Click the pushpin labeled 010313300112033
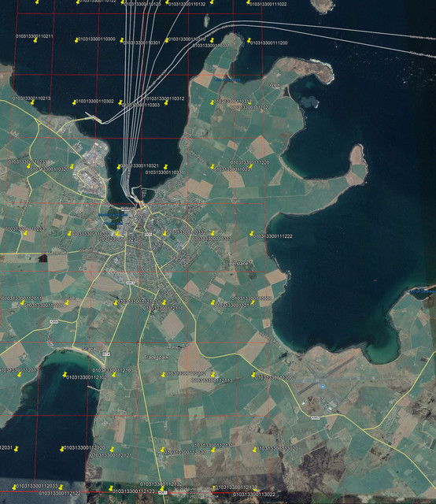 pos(14,487)
